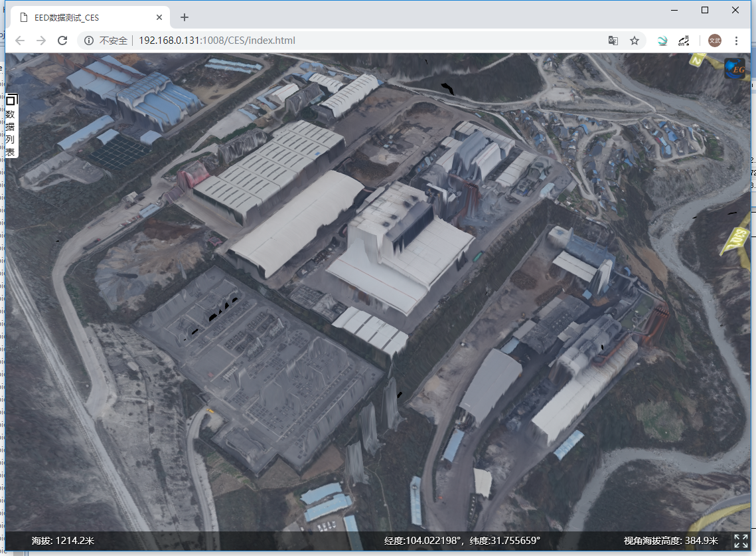View site info for 不安全 warning
The height and width of the screenshot is (556, 756).
coord(89,41)
